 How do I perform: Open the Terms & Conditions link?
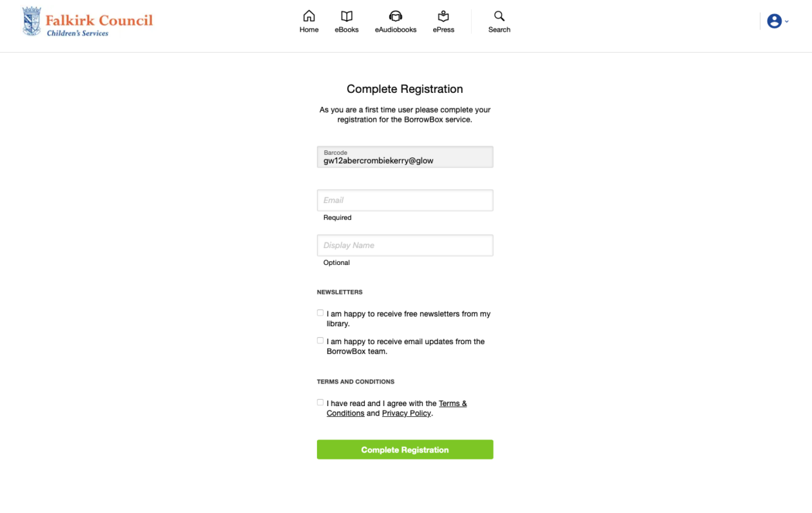coord(452,404)
